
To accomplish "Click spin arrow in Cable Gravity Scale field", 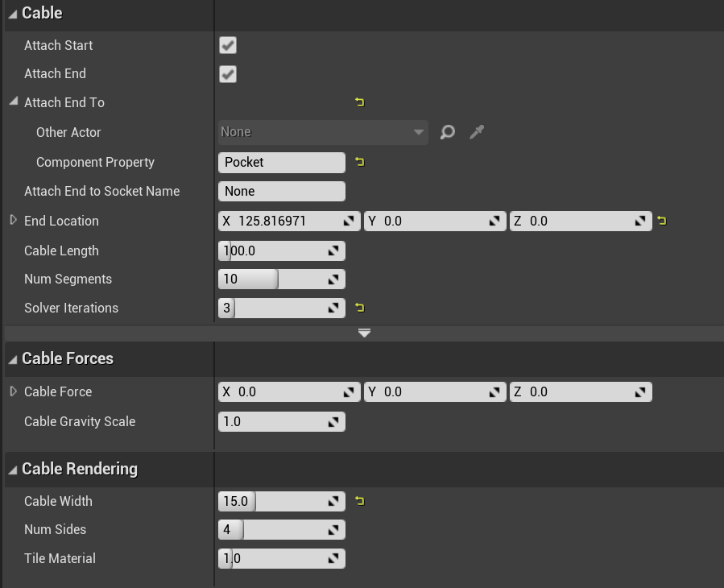I will 333,422.
